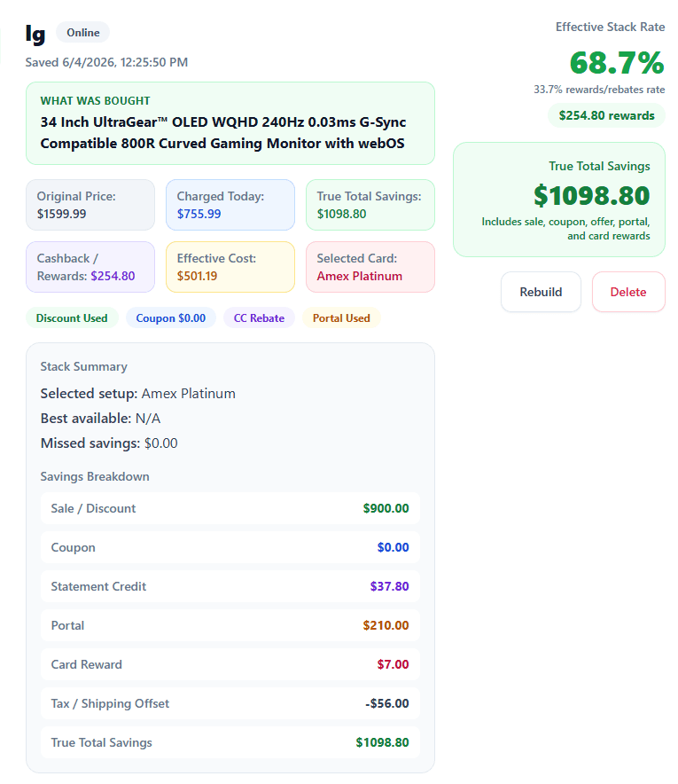Select the Selected Card Amex Platinum card

click(x=370, y=267)
